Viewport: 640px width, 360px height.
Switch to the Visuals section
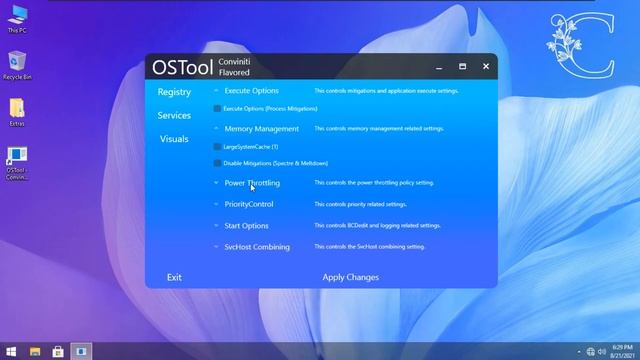(174, 139)
